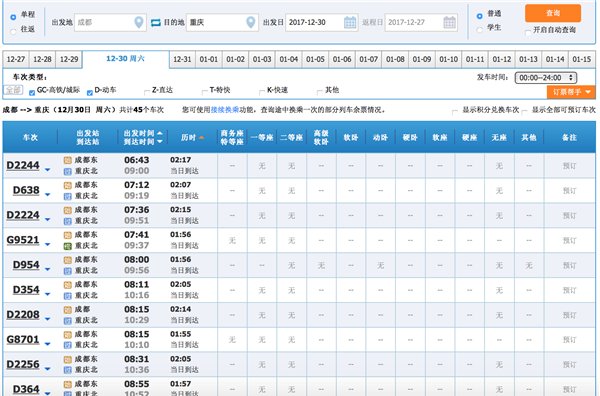Open the destination station location picker icon

(251, 22)
